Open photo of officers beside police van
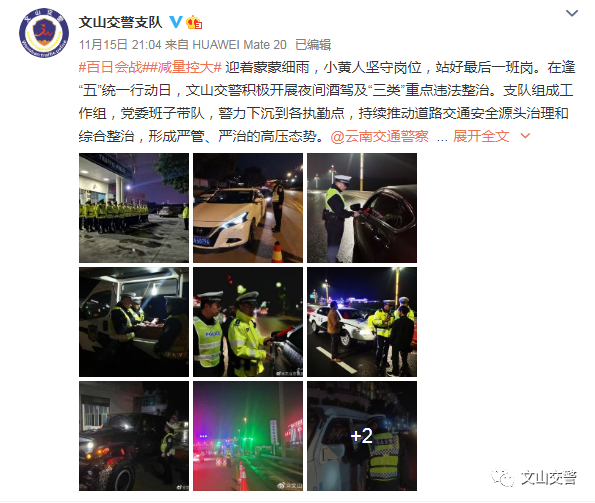This screenshot has height=503, width=595. tap(134, 322)
